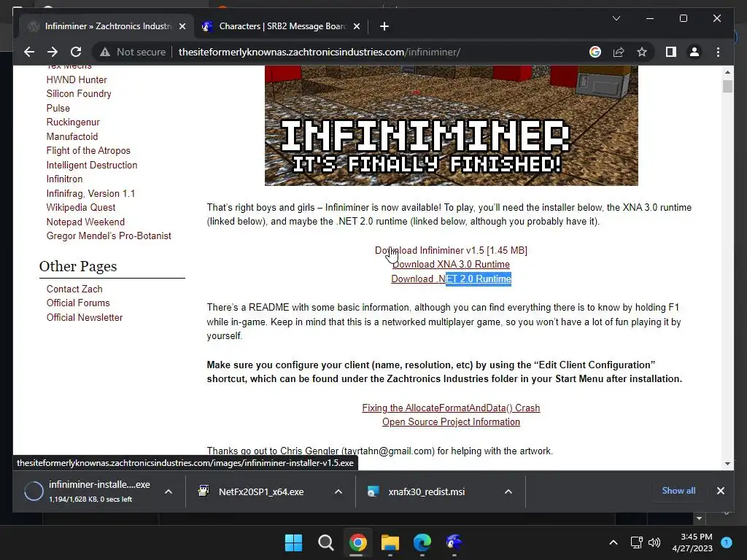
Task: Show hidden system tray icons
Action: (614, 542)
